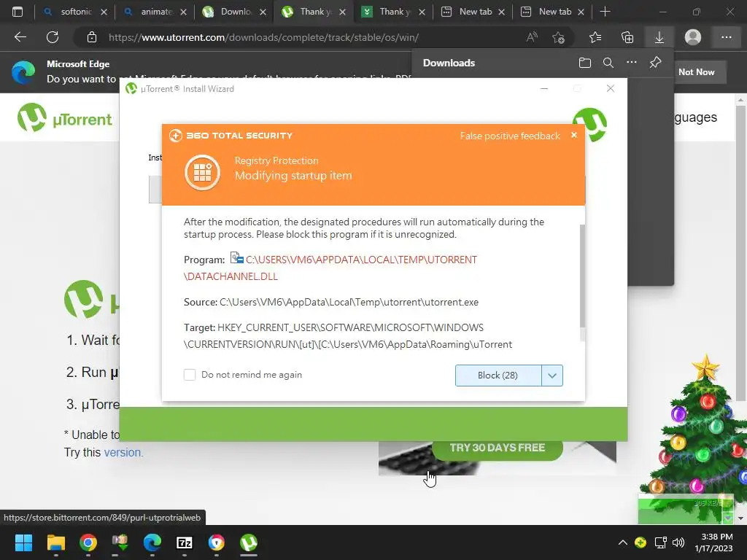Image resolution: width=747 pixels, height=560 pixels.
Task: Click the site lock icon in address bar
Action: point(92,37)
